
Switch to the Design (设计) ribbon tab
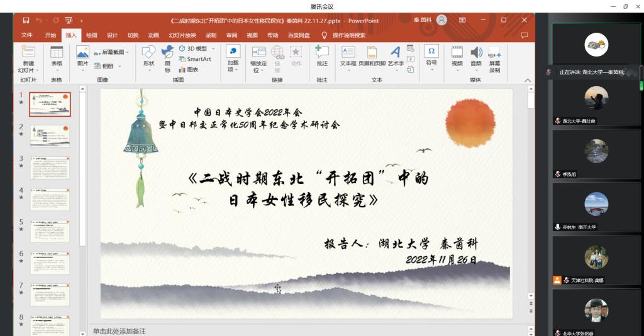point(112,35)
